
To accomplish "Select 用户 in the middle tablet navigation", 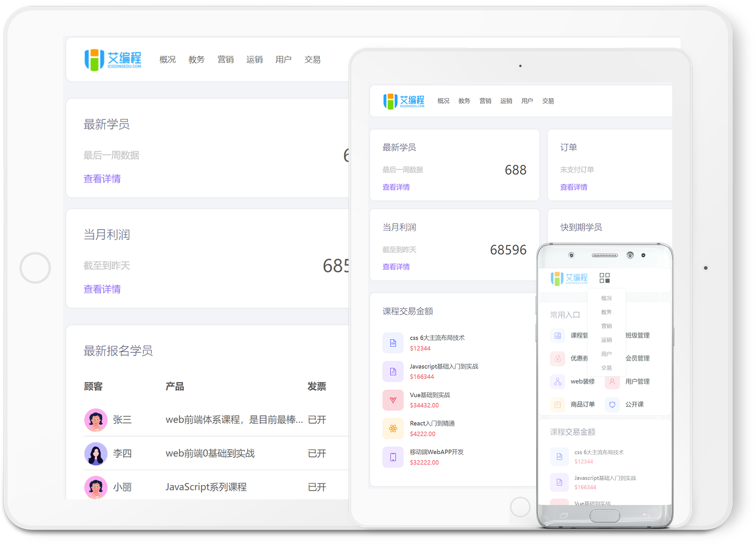I will 527,101.
